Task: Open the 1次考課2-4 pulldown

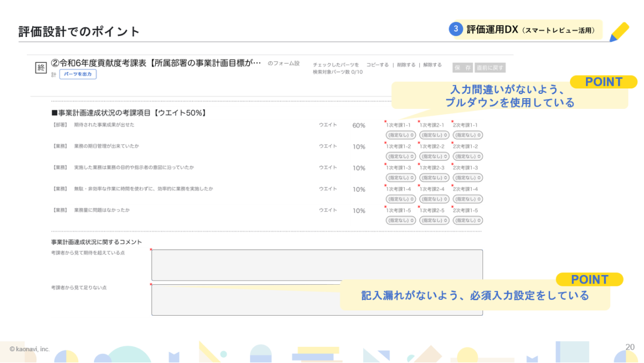Action: tap(434, 199)
